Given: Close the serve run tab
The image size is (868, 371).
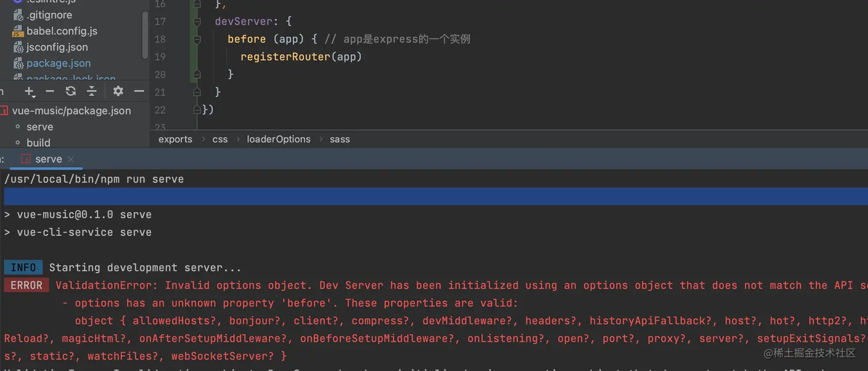Looking at the screenshot, I should click(71, 159).
